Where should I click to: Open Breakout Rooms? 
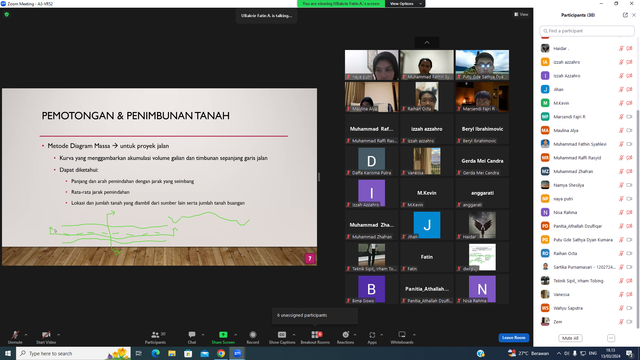315,337
